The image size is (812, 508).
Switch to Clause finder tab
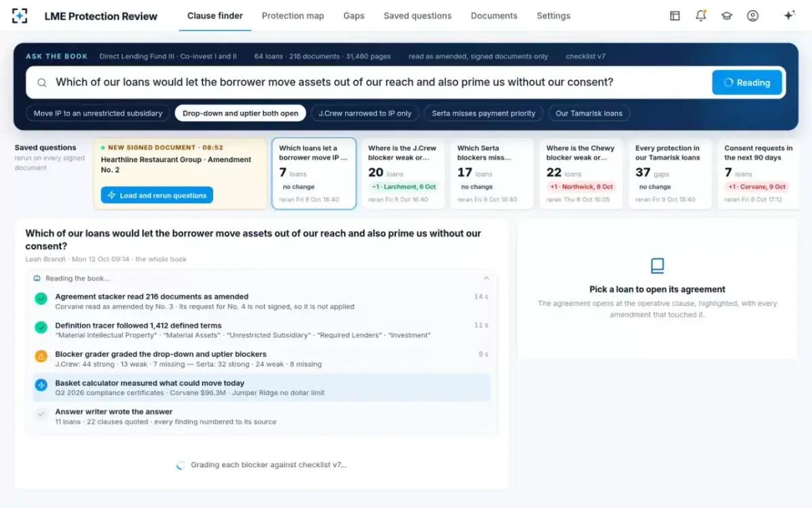(x=215, y=16)
